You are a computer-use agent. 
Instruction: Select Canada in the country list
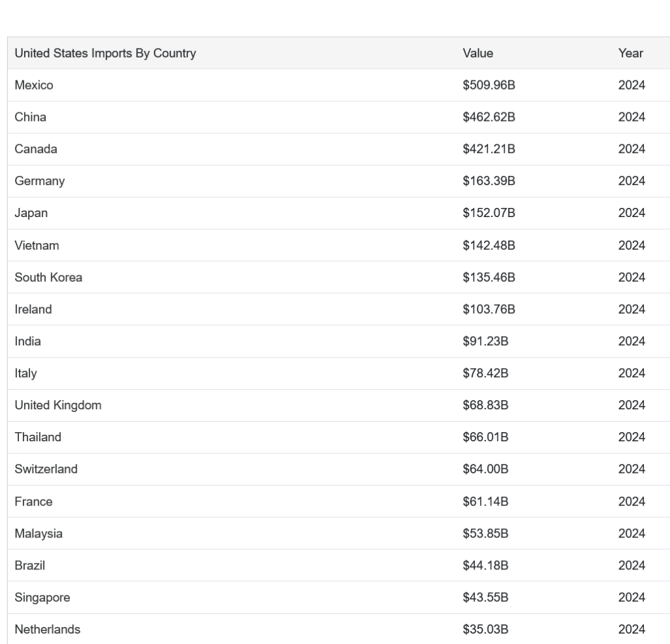(36, 149)
